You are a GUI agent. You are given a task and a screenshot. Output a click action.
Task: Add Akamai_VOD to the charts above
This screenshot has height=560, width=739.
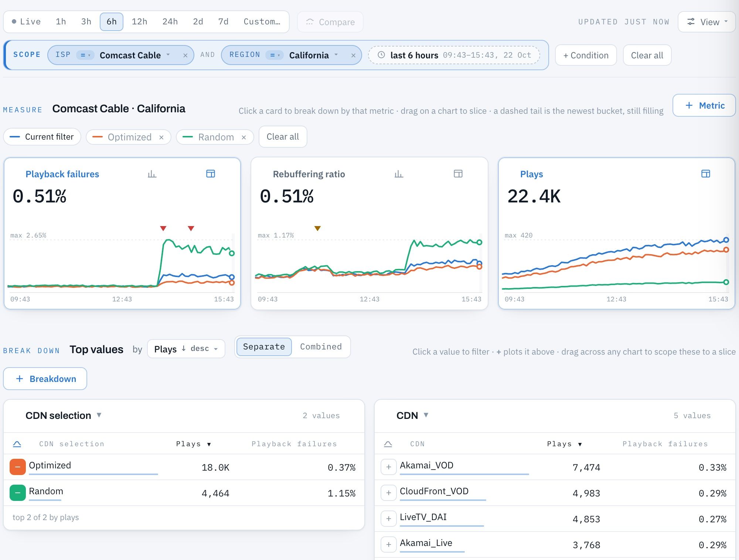click(389, 467)
